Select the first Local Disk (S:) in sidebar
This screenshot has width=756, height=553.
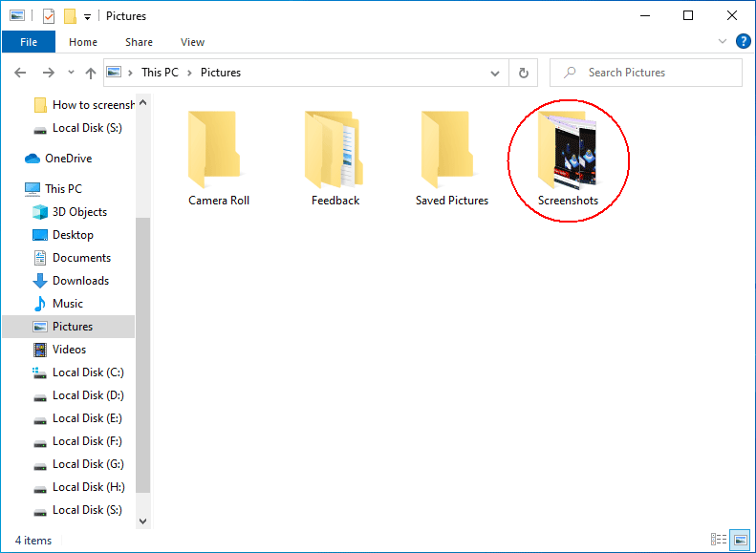click(x=77, y=128)
